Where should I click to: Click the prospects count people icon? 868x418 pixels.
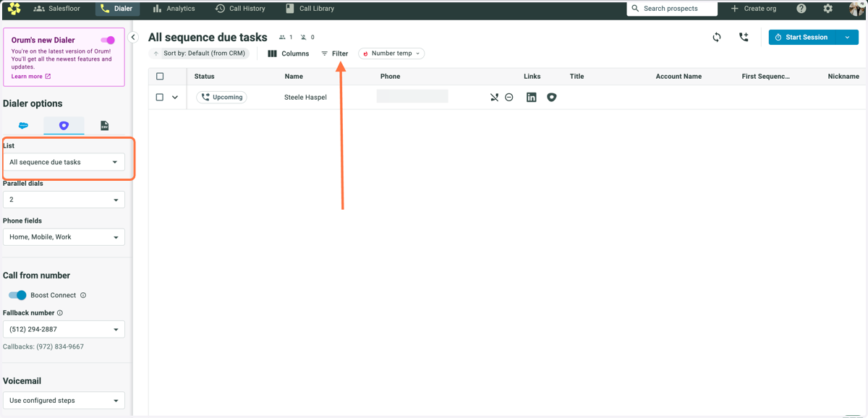click(x=282, y=37)
